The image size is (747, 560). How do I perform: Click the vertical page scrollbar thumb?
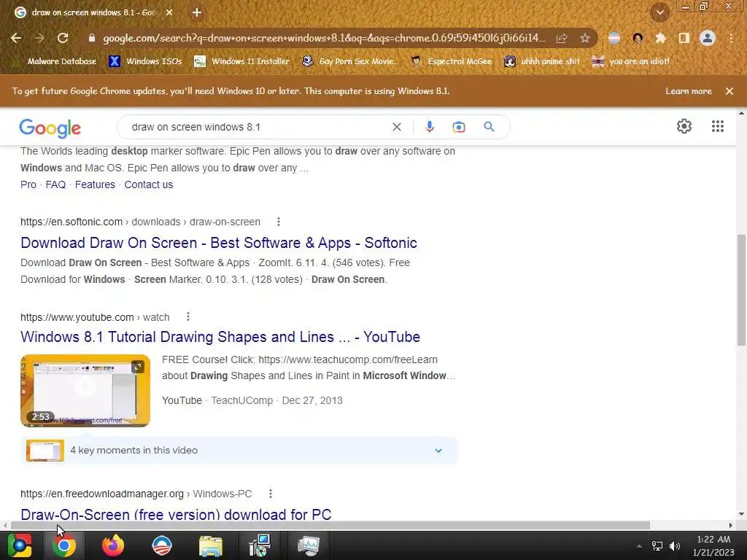click(x=741, y=289)
